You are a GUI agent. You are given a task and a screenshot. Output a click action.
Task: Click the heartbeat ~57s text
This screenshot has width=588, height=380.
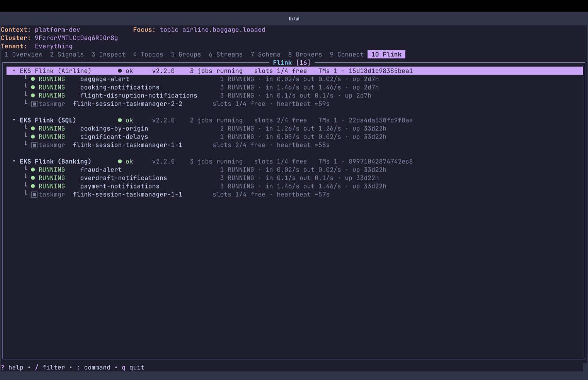[303, 195]
